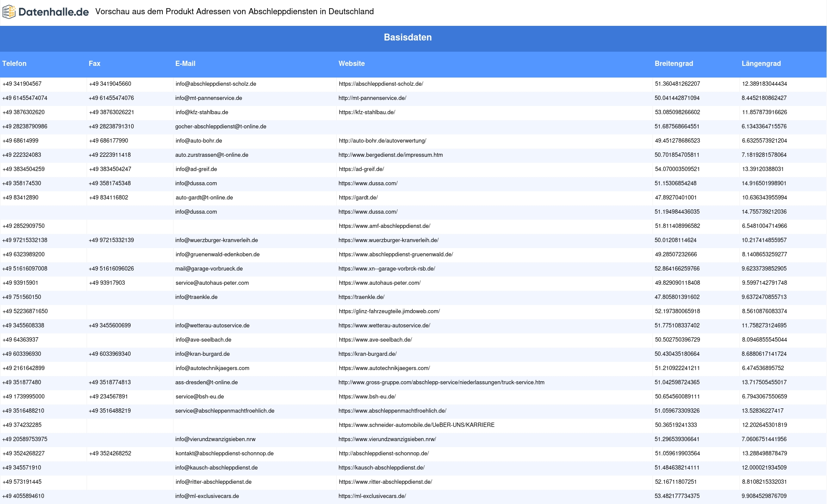Open https://abschleppdienst-scholz.de/ website
Viewport: 827px width, 504px height.
point(381,84)
